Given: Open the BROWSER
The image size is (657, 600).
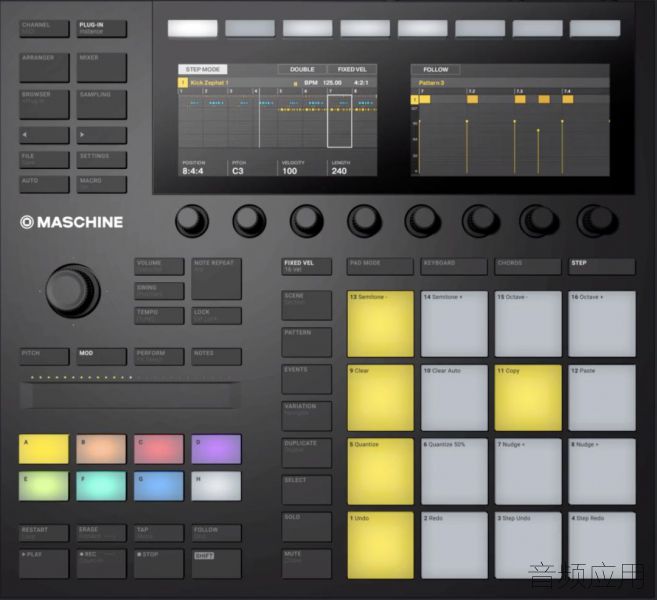Looking at the screenshot, I should point(44,104).
